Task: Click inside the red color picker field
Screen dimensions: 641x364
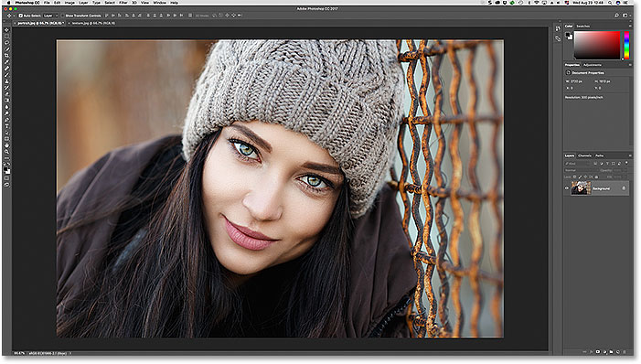Action: coord(597,45)
